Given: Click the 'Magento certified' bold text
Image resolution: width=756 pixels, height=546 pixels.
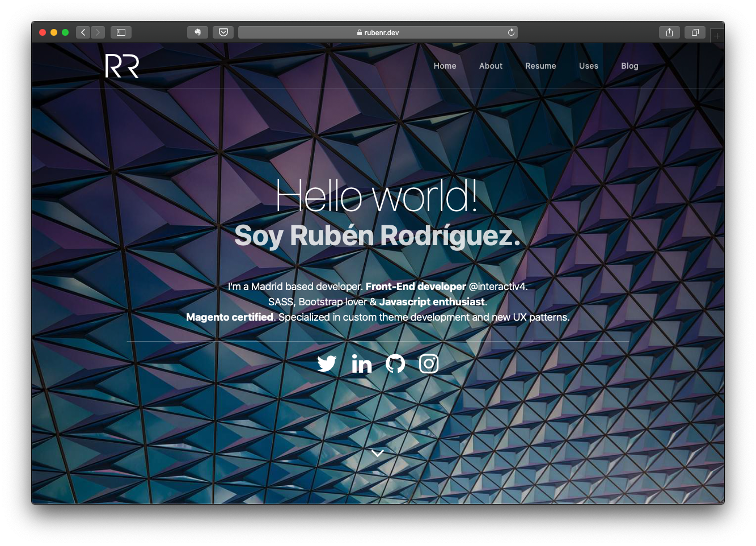Looking at the screenshot, I should pos(230,317).
